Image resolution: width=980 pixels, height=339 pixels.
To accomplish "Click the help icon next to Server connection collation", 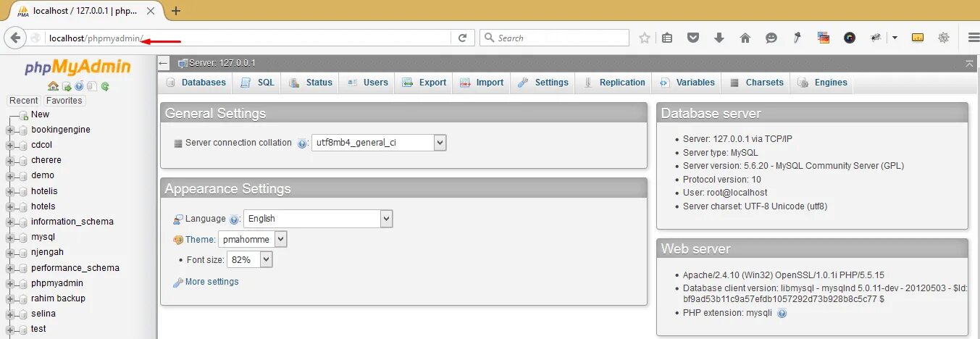I will coord(303,143).
